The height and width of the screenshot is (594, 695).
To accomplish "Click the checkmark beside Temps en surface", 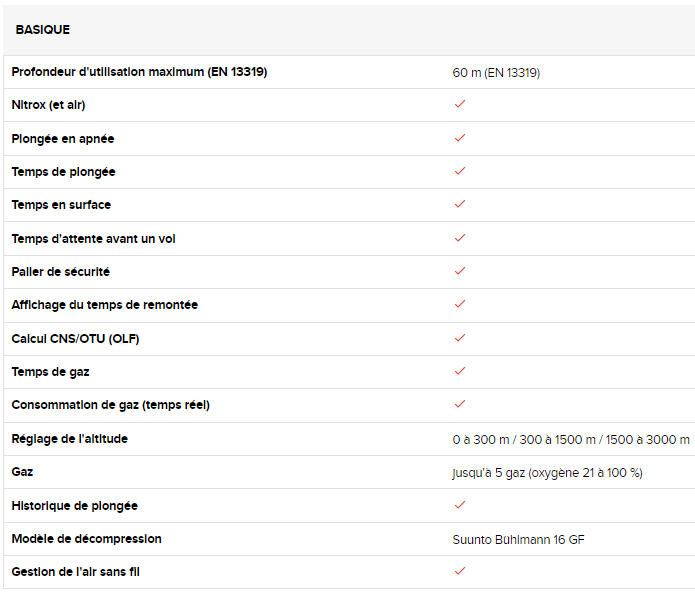I will (x=460, y=204).
